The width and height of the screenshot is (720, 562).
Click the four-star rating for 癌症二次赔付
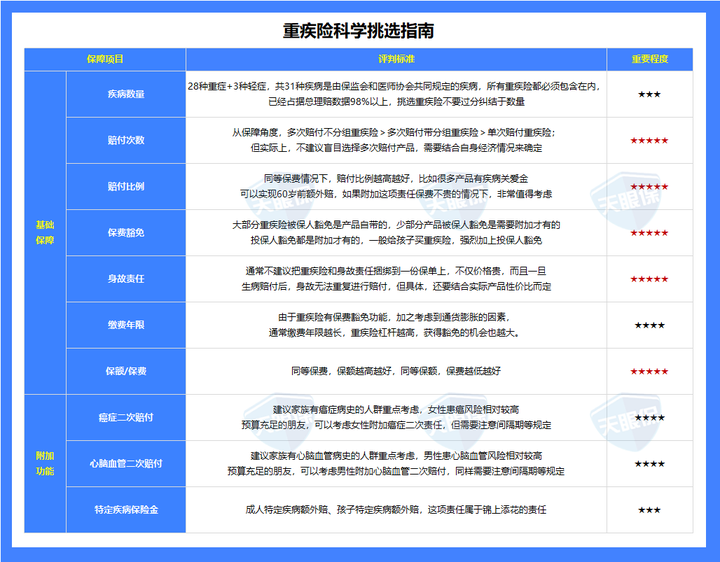click(x=649, y=417)
